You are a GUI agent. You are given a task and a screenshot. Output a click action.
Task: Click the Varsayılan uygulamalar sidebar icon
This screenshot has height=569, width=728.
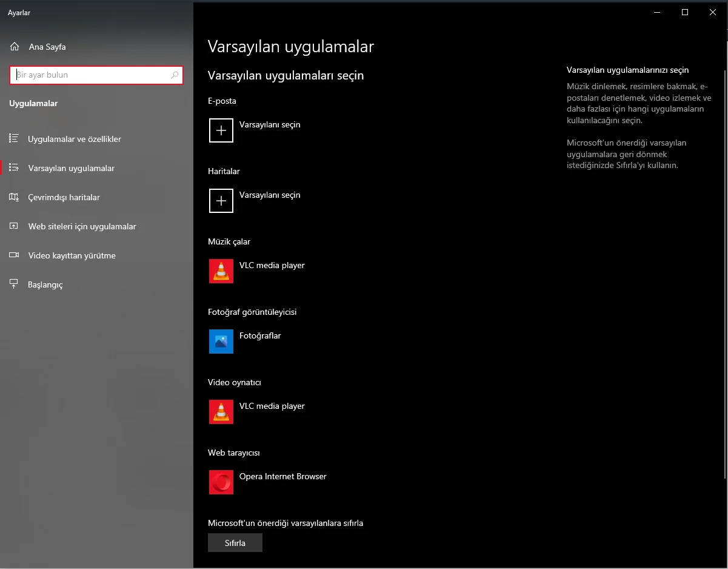point(15,168)
